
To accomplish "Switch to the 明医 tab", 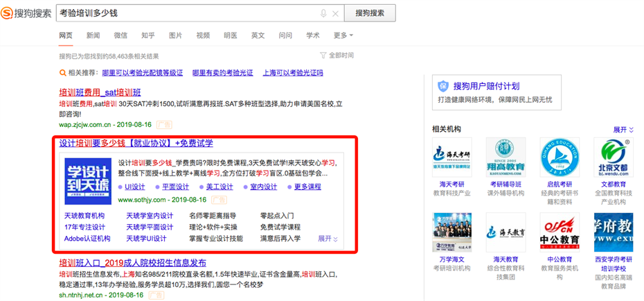I will click(x=231, y=35).
